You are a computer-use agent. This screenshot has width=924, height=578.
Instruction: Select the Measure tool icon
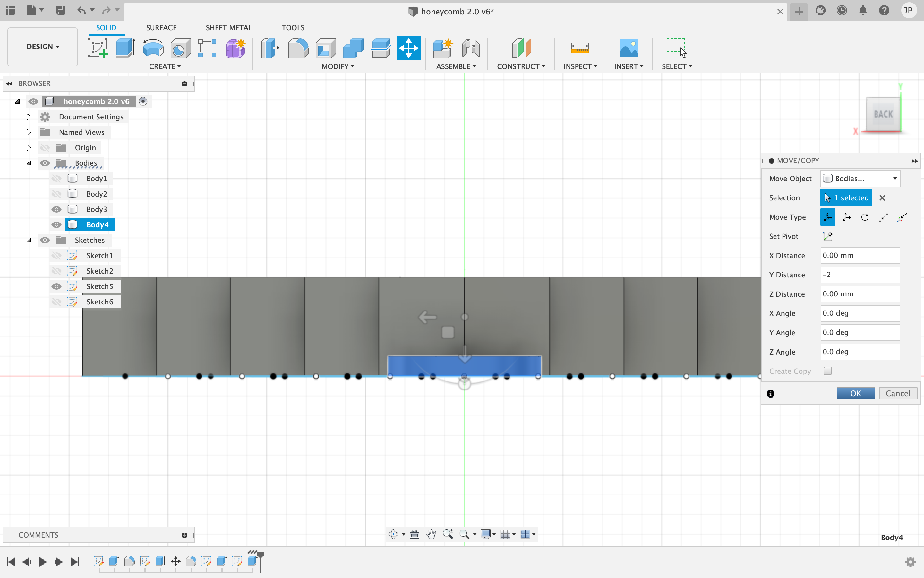(x=580, y=48)
